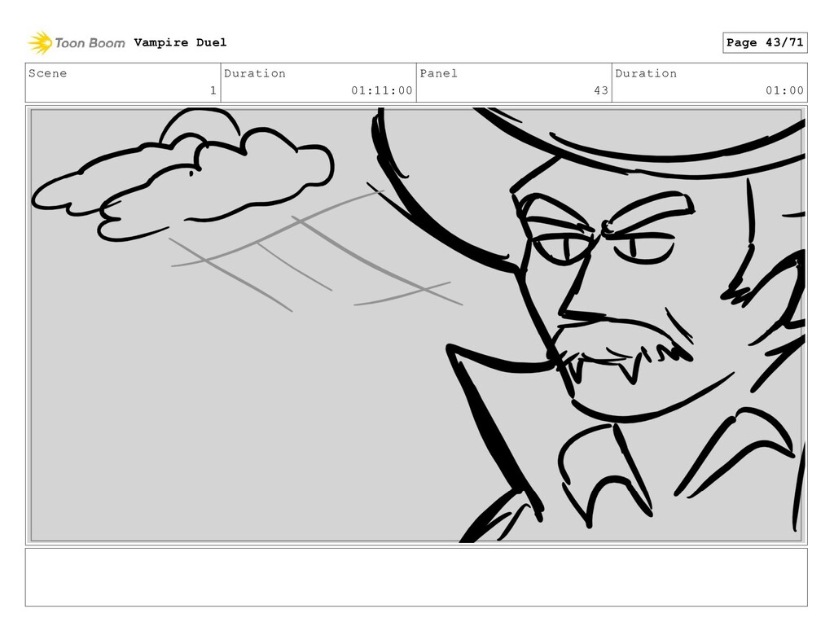Click the 'Panel' header label
The image size is (834, 644).
click(439, 73)
